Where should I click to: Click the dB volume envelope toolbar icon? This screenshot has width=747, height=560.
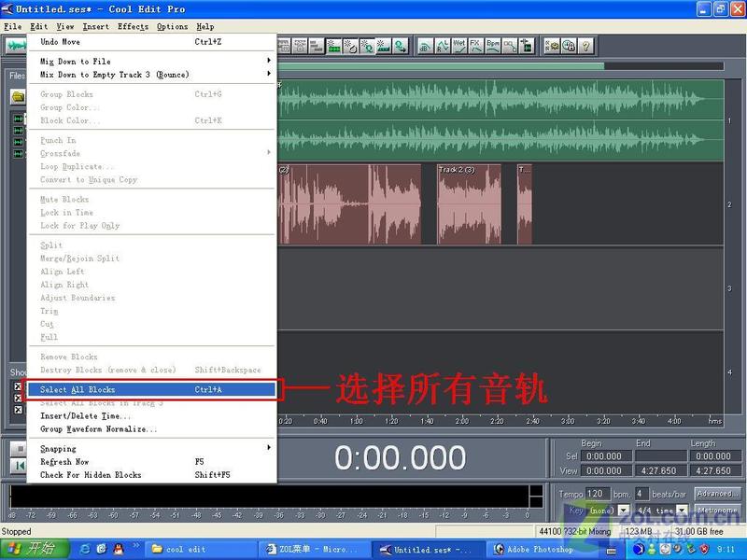tap(425, 46)
